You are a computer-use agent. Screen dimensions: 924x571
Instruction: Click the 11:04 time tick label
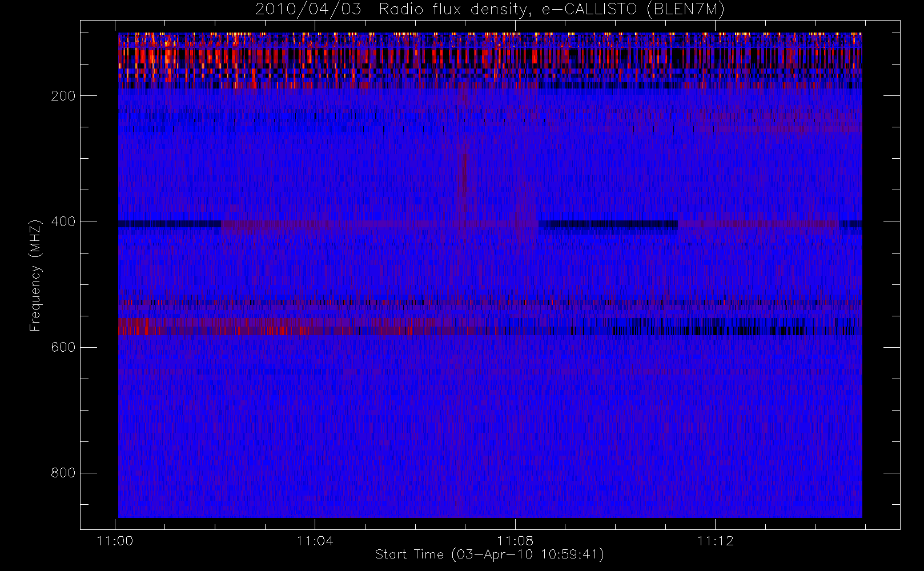315,541
